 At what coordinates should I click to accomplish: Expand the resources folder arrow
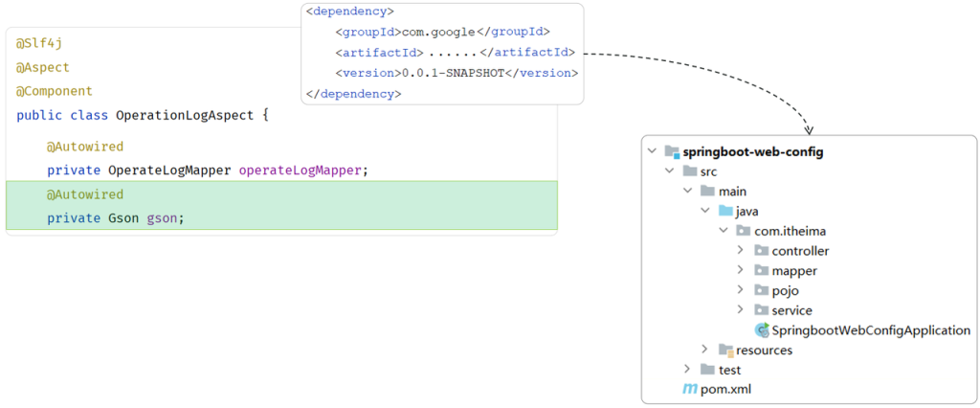pos(705,351)
